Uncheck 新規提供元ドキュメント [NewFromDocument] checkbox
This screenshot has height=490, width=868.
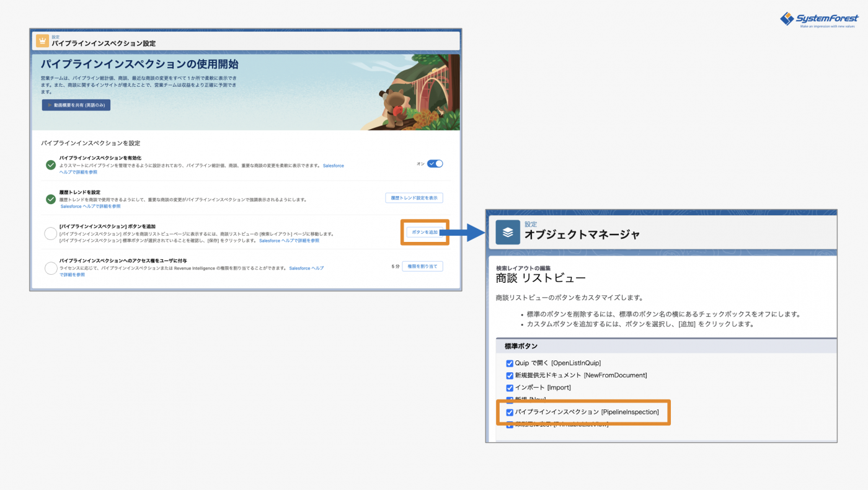[510, 375]
